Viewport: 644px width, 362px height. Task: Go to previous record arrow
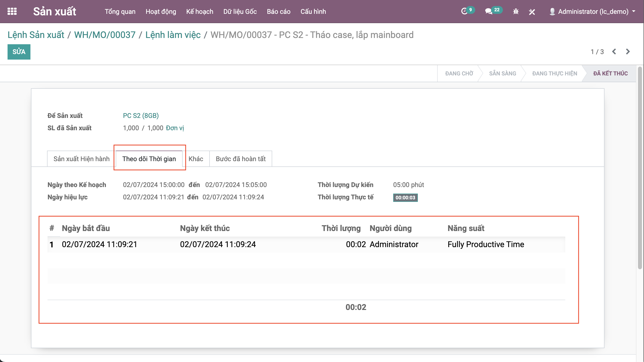point(614,52)
